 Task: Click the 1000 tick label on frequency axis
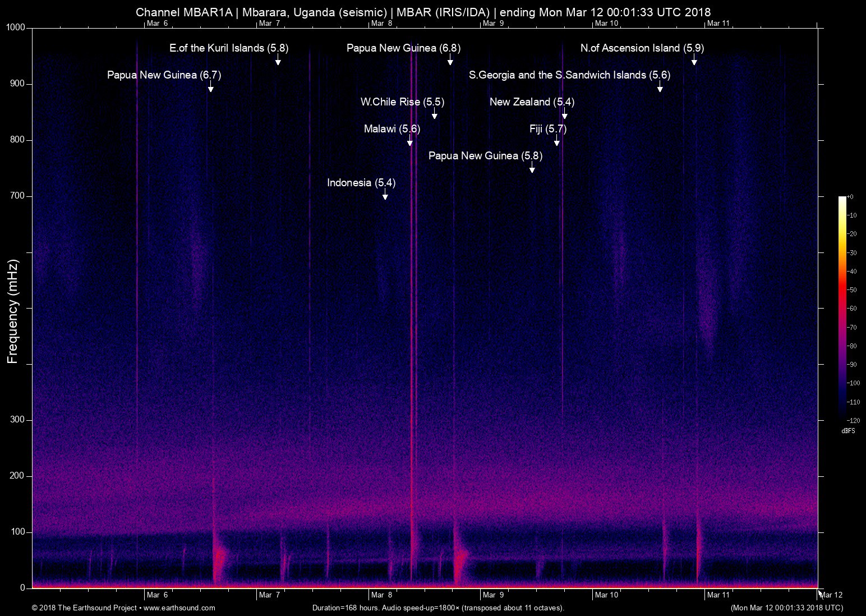tap(16, 28)
